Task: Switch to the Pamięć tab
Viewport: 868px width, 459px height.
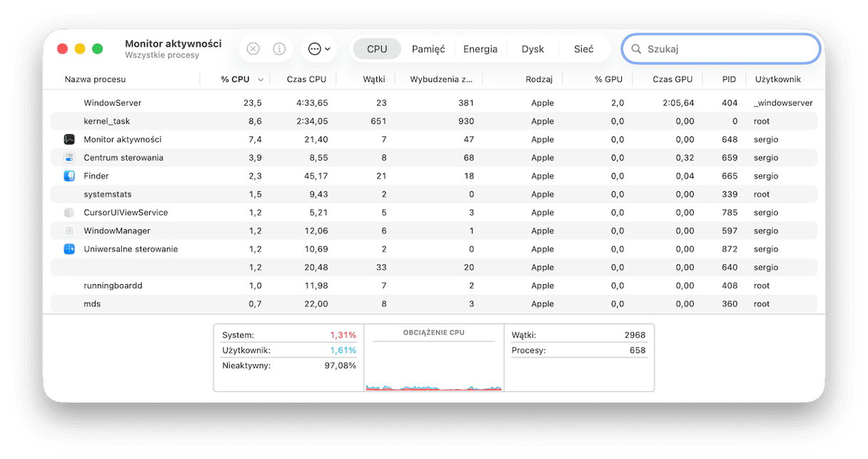Action: 428,49
